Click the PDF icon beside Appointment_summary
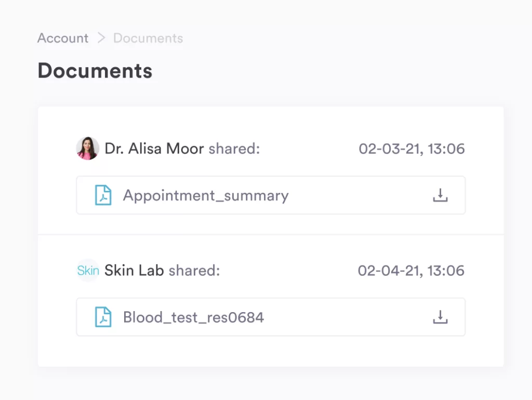Viewport: 532px width, 400px height. pyautogui.click(x=103, y=195)
